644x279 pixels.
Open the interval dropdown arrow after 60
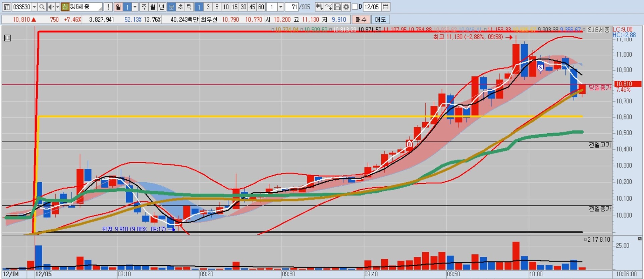(x=281, y=7)
